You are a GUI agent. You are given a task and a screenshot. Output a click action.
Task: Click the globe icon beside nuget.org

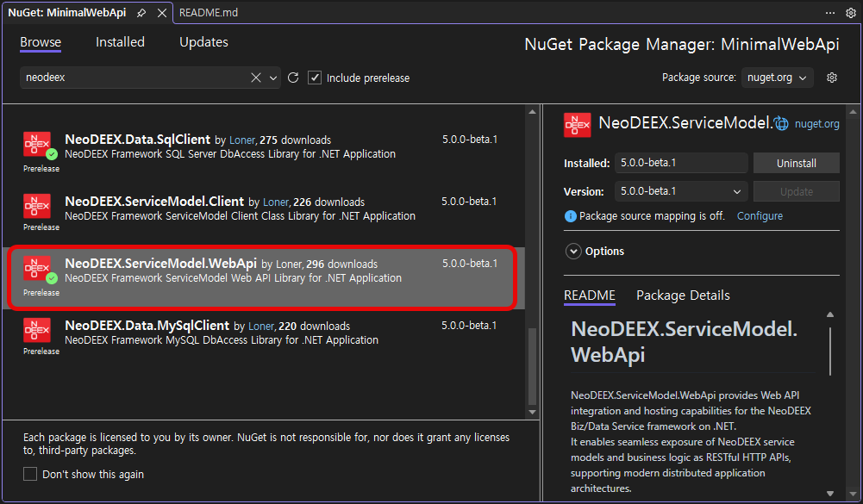[x=782, y=124]
